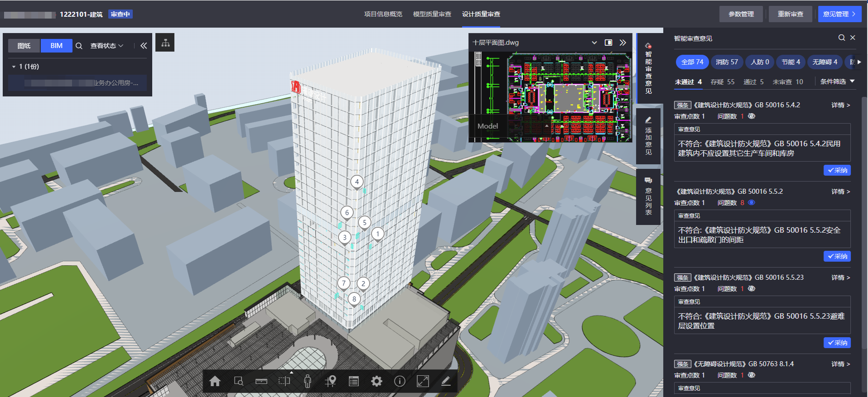Enable first-person walk mode icon

[x=308, y=382]
